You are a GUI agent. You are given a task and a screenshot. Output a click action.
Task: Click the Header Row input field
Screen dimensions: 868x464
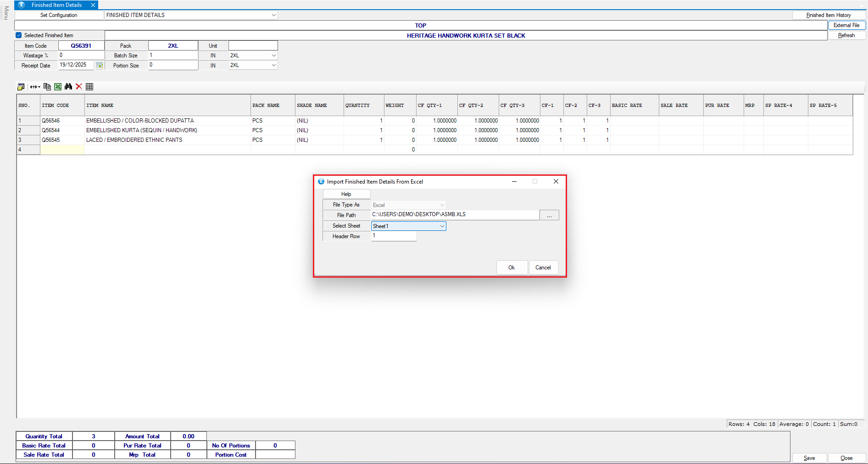pos(394,236)
